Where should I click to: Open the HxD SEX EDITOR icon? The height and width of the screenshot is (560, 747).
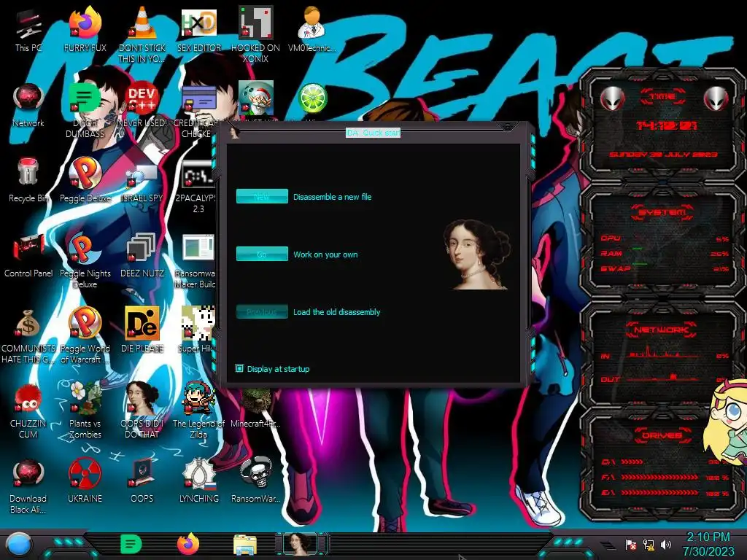[x=199, y=29]
